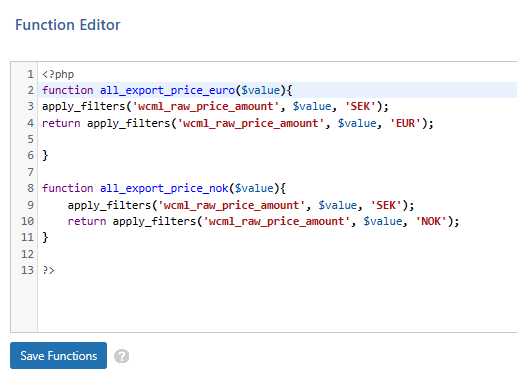Click function name all_export_price_nok in code
517x378 pixels.
(164, 188)
